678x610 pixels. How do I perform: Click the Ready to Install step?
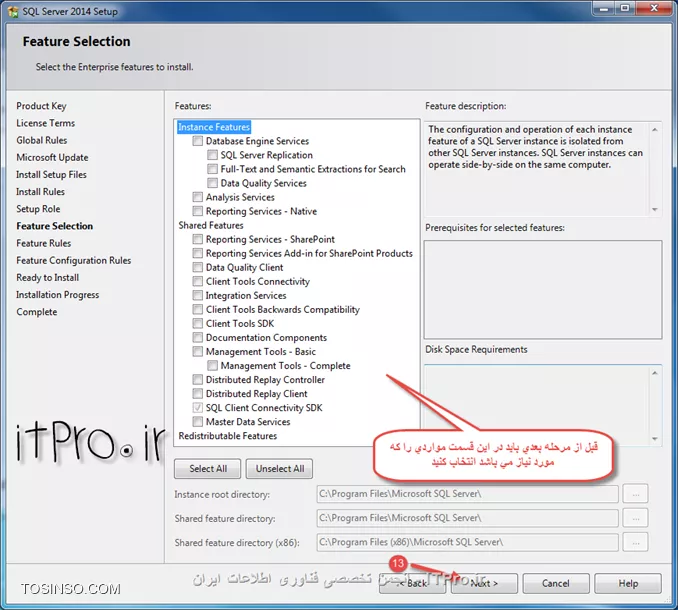click(x=48, y=278)
